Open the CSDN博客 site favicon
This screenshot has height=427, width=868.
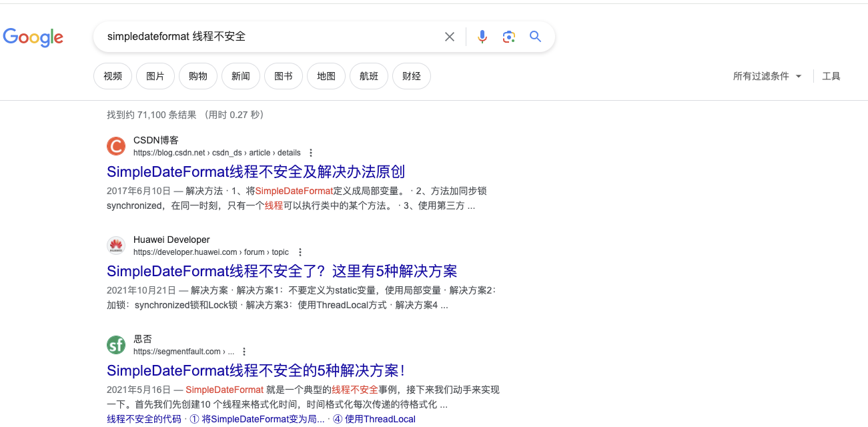(116, 146)
